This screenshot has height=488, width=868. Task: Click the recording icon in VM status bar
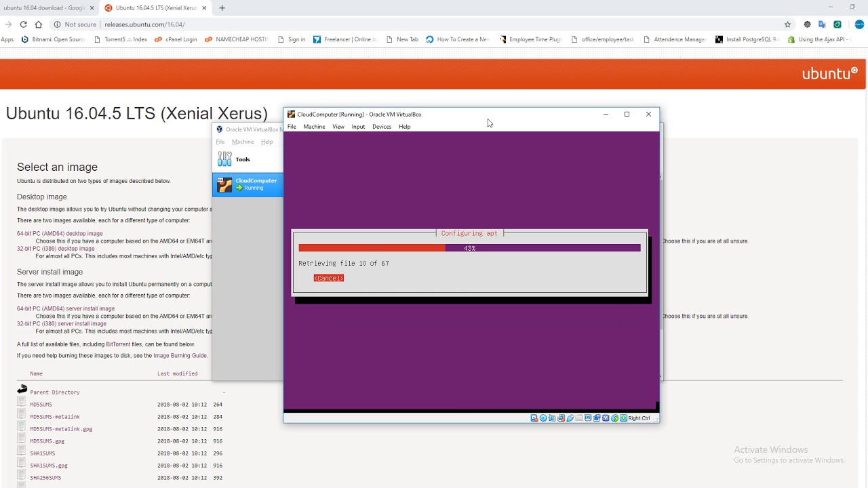(x=597, y=418)
